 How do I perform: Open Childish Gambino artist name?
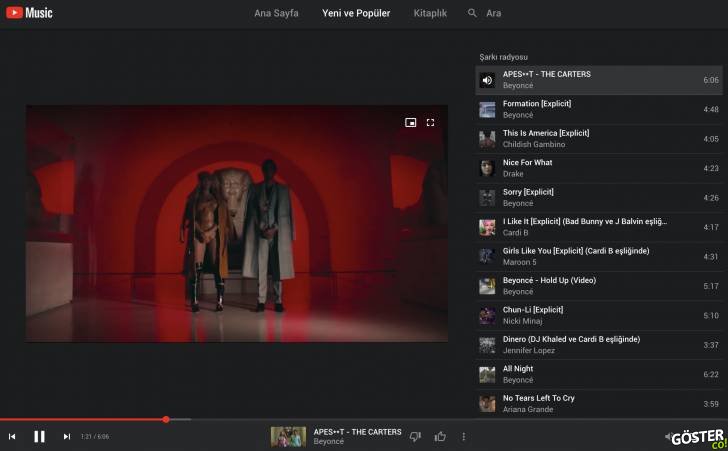tap(534, 144)
